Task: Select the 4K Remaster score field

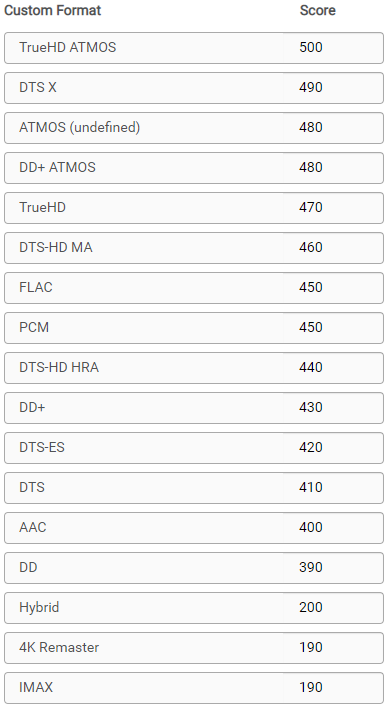Action: [x=333, y=647]
